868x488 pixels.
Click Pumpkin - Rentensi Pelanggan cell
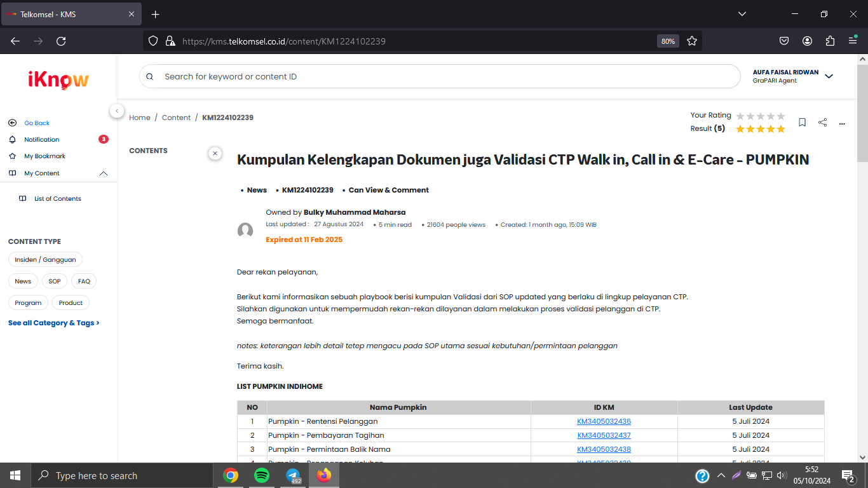pos(399,421)
